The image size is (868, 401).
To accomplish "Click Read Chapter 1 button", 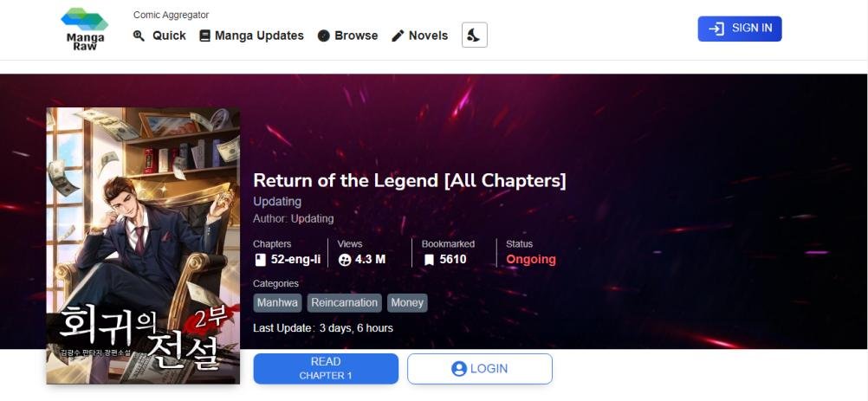I will click(326, 368).
